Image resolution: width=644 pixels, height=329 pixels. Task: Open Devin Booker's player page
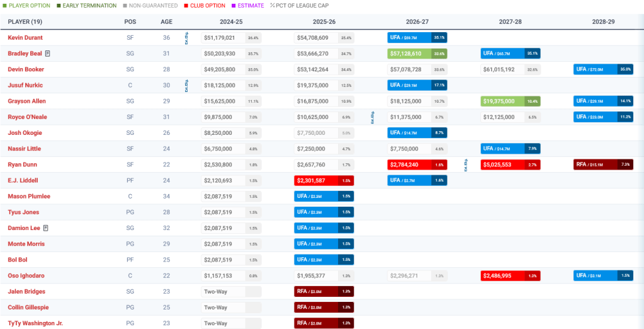(x=26, y=69)
